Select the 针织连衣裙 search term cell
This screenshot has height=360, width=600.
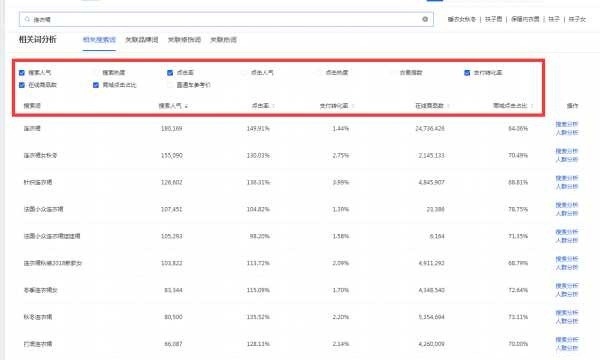point(38,182)
